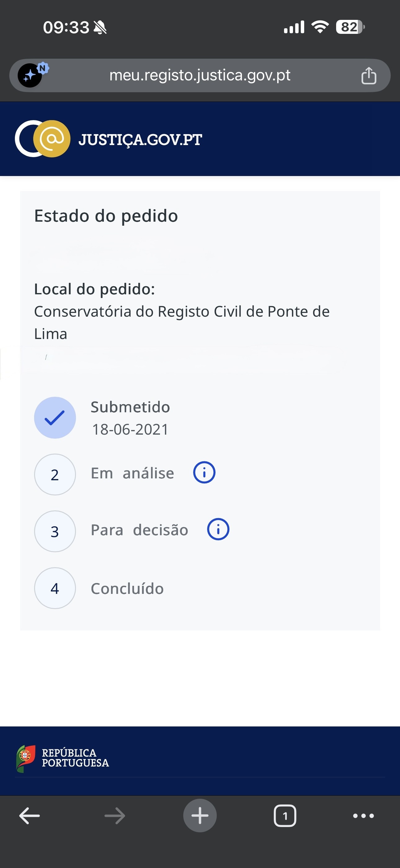Click the Concluído step label

[127, 589]
